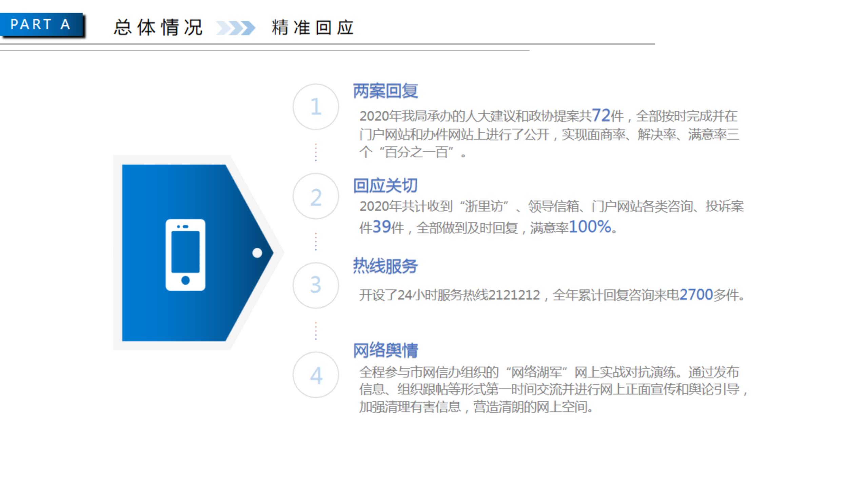Screen dimensions: 868x488
Task: Click the blue pentagon arrow shape
Action: [x=198, y=253]
